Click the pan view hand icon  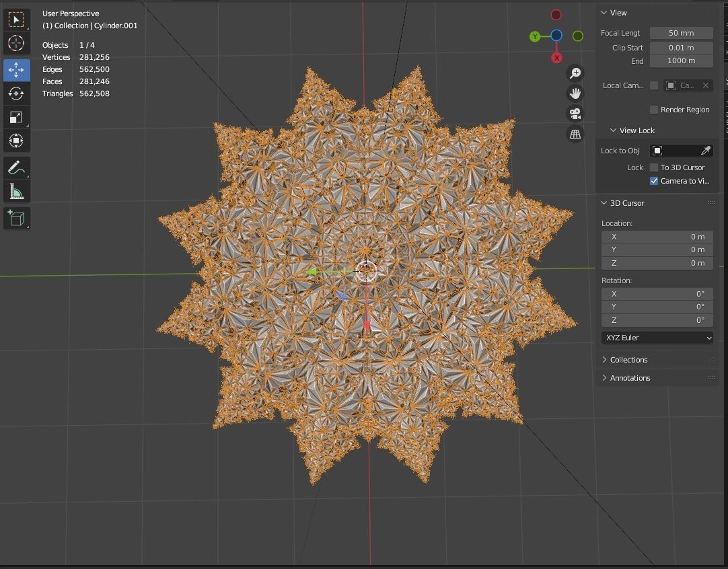tap(575, 93)
